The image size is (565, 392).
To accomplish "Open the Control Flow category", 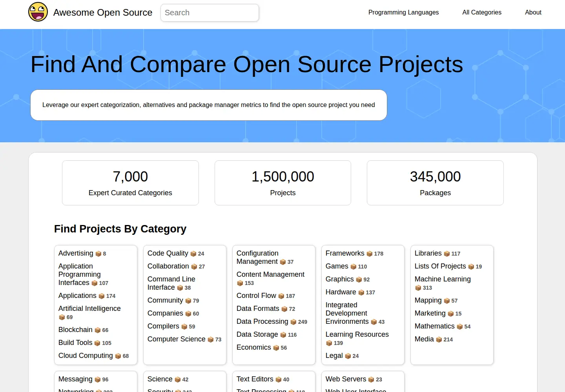I will [x=256, y=296].
